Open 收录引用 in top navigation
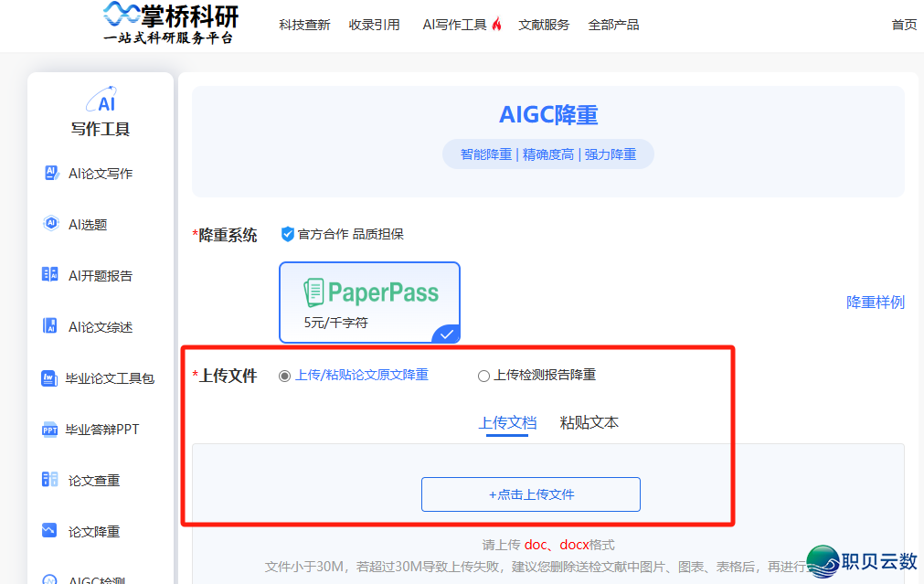Image resolution: width=924 pixels, height=584 pixels. click(374, 25)
